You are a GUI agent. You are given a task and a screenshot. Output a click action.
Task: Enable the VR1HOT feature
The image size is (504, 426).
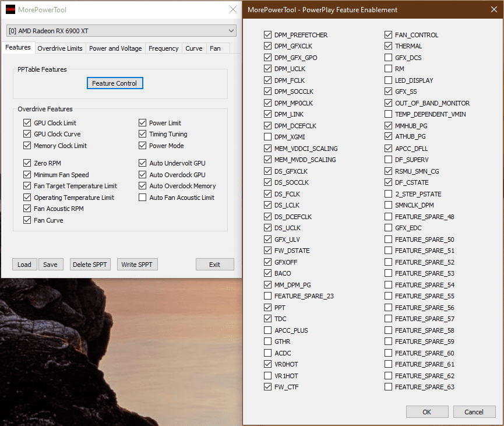tap(267, 375)
